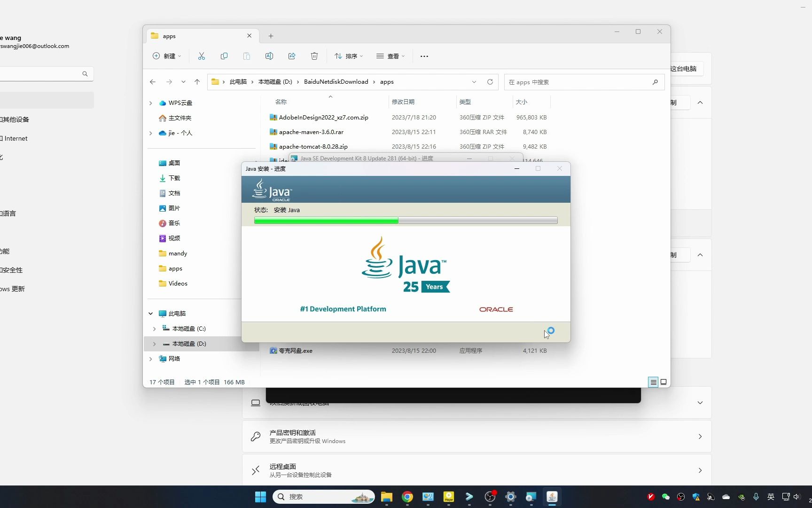Click the volume speaker tray icon
Viewport: 812px width, 508px height.
[x=796, y=497]
